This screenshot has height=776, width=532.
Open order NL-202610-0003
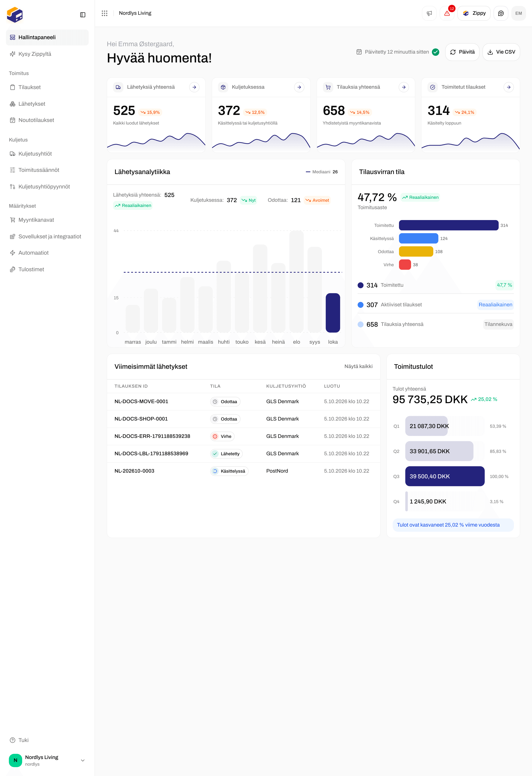point(243,471)
